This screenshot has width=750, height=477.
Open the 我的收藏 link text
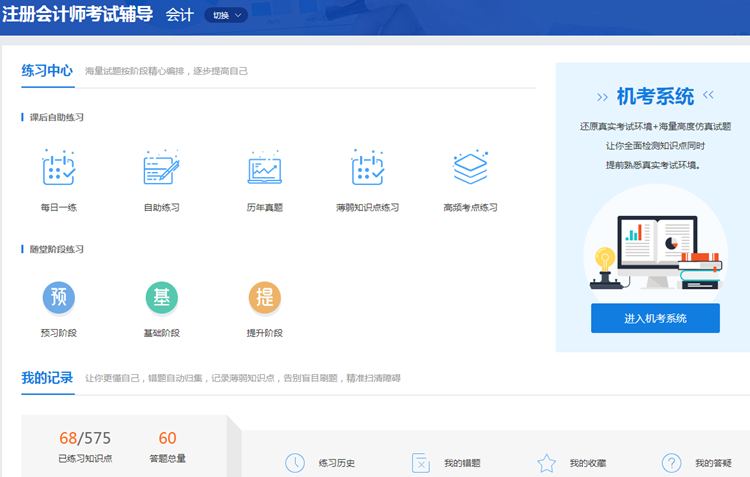pos(587,463)
